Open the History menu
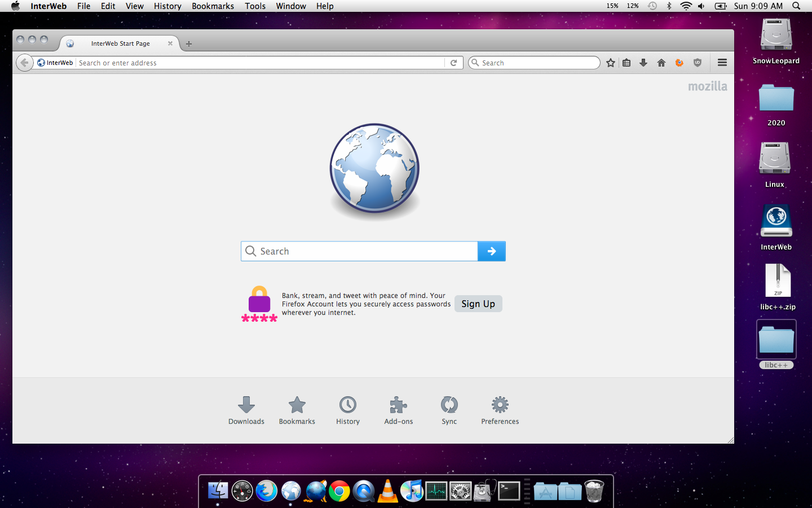Viewport: 812px width, 508px height. 167,6
